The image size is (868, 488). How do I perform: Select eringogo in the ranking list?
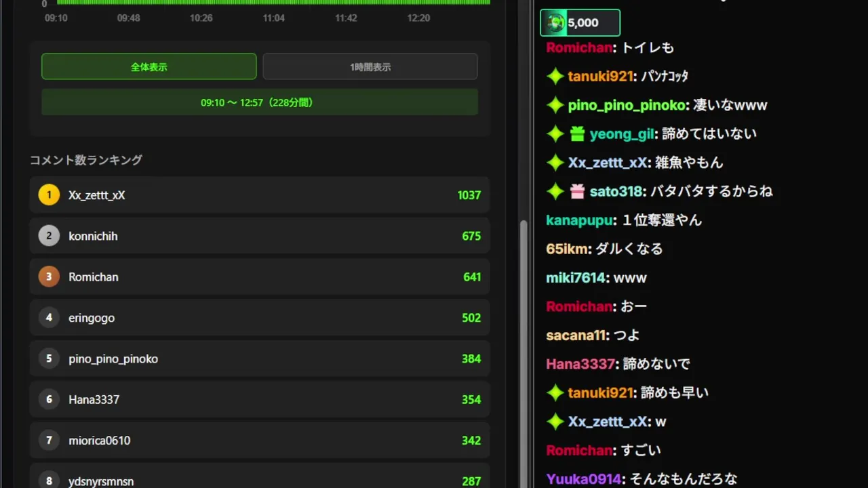tap(92, 318)
